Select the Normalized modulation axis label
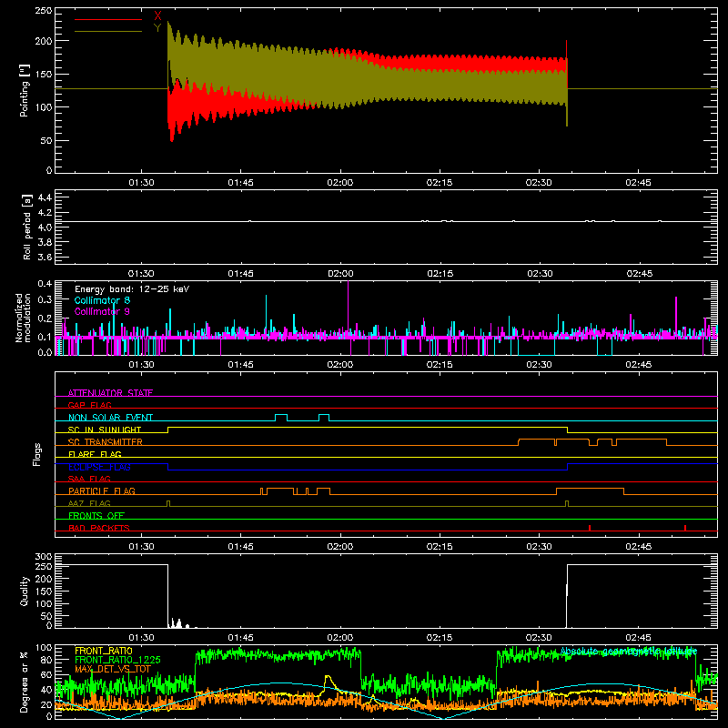 (23, 318)
